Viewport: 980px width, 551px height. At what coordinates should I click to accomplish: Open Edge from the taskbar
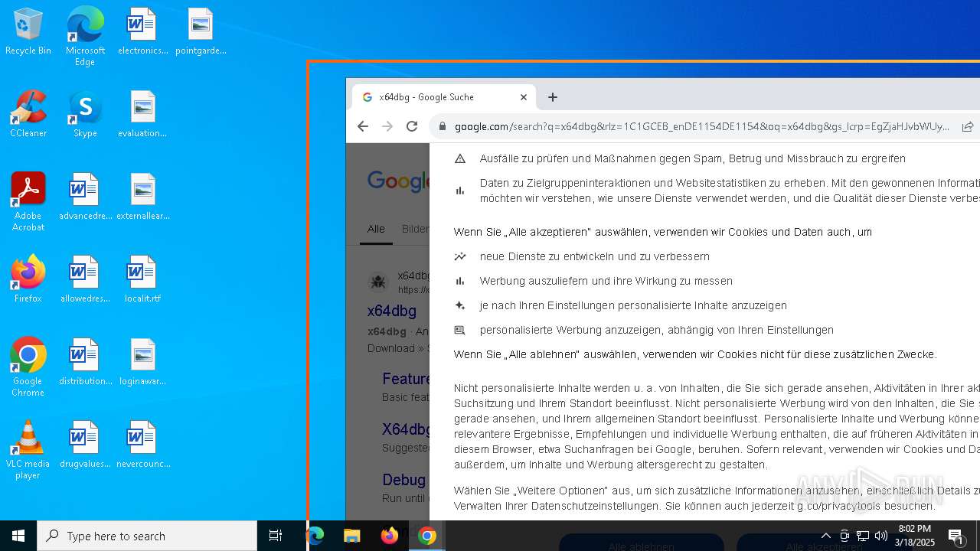point(315,536)
